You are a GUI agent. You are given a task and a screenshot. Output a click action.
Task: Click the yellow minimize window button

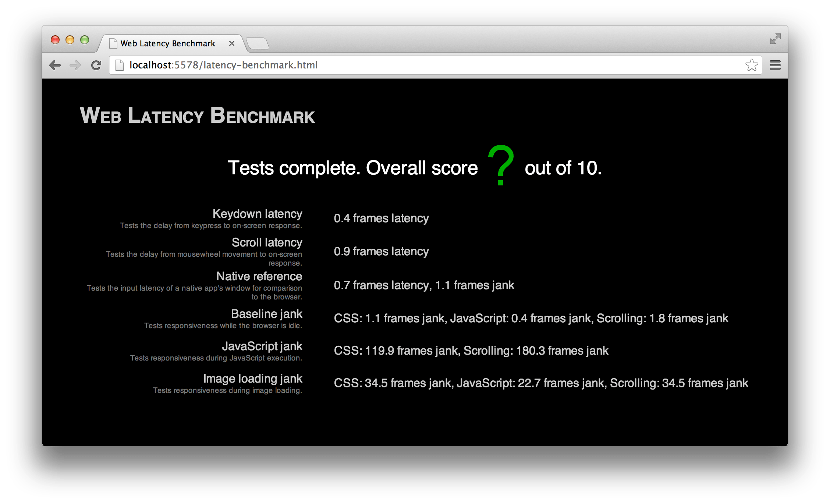(70, 40)
